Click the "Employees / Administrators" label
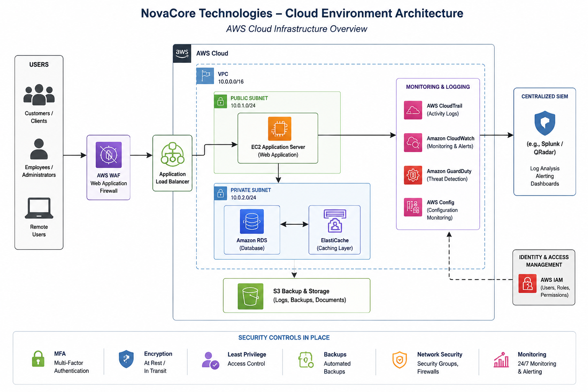This screenshot has width=588, height=392. point(39,171)
